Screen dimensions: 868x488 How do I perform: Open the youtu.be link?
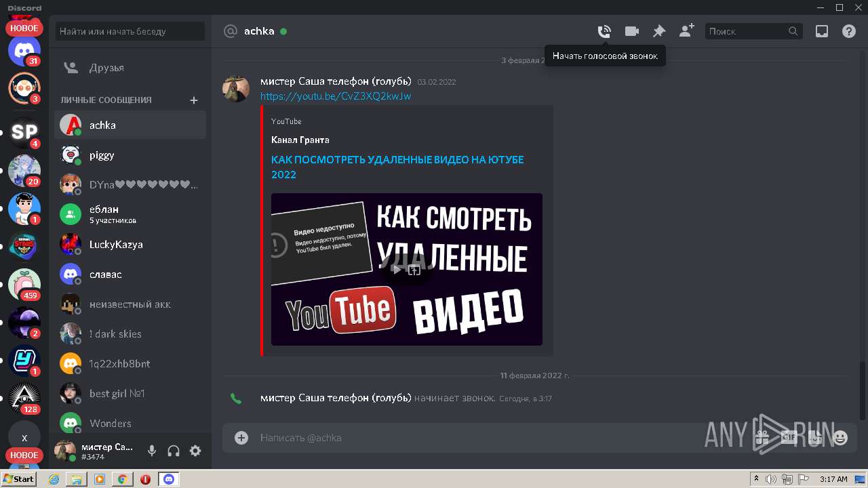336,96
